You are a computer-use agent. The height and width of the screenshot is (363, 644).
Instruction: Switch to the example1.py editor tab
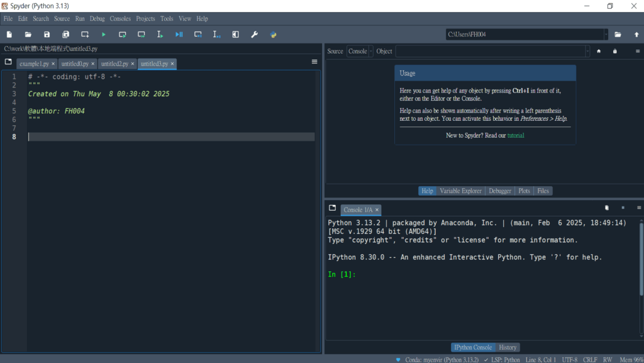[x=34, y=64]
